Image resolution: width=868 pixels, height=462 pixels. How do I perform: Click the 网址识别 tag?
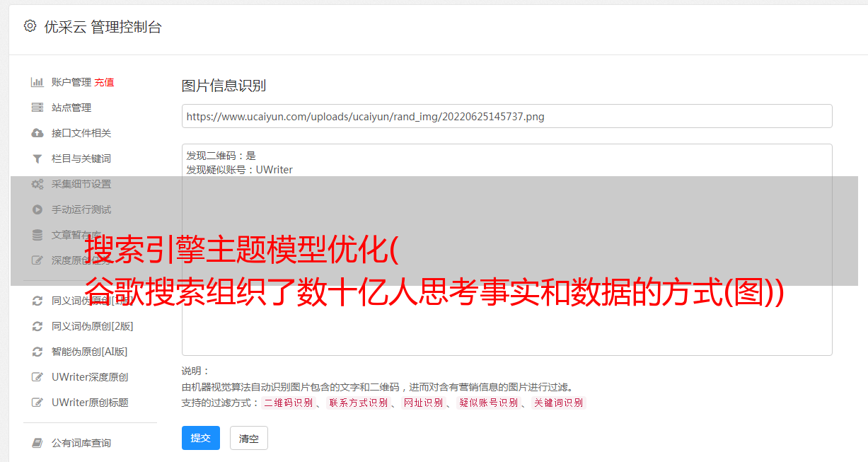coord(423,403)
